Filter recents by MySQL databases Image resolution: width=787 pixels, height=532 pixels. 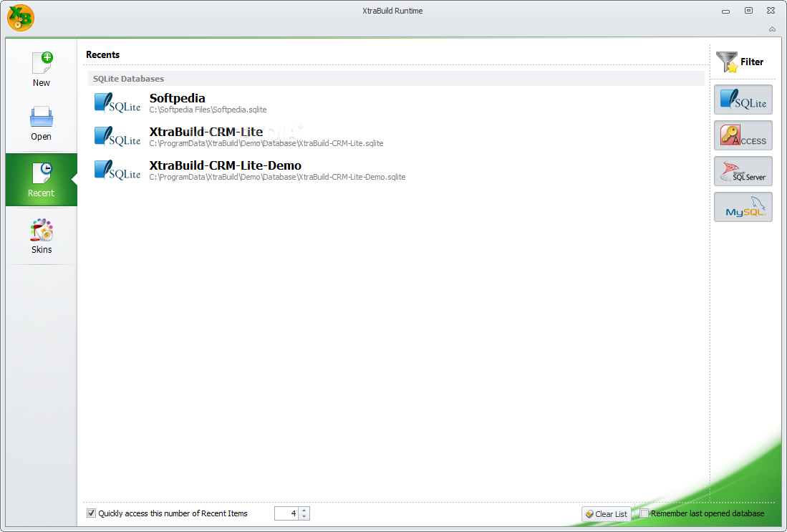[743, 207]
